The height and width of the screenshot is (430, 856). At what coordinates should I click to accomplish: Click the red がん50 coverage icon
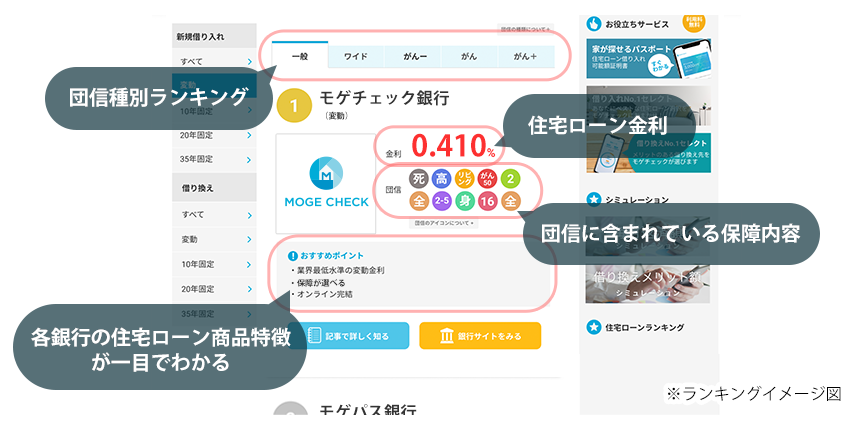pyautogui.click(x=487, y=180)
